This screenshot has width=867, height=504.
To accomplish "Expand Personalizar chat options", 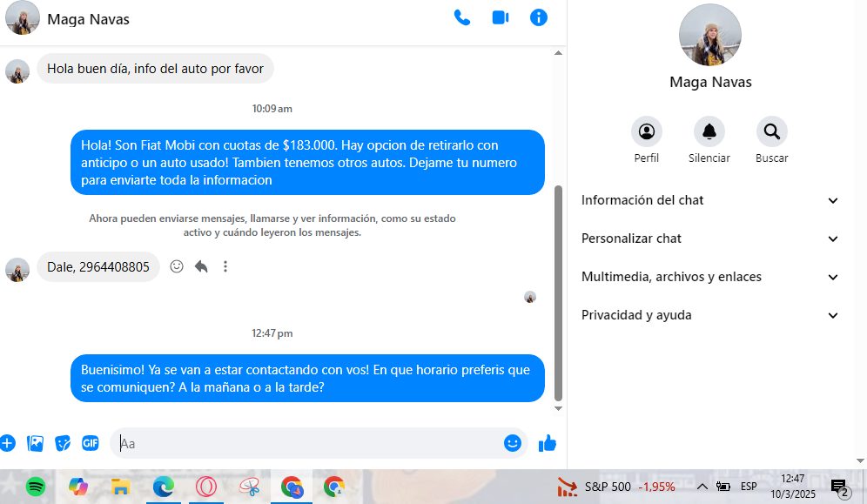I will 709,239.
